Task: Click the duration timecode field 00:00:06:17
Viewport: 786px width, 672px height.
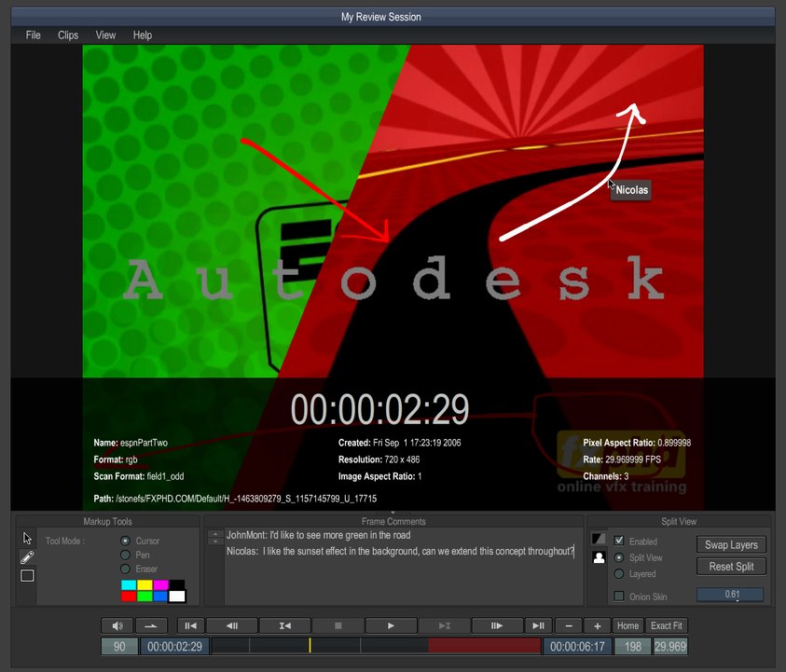Action: click(x=577, y=647)
